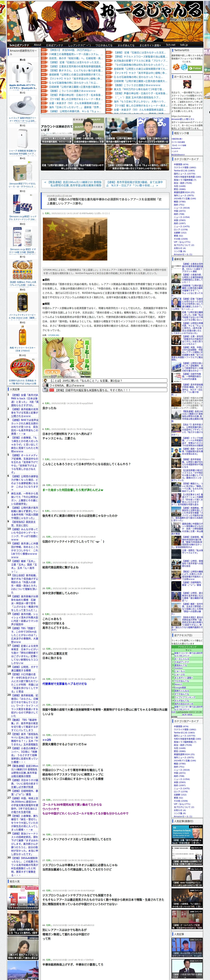210x980 pixels.
Task: Select まとめサイト速報+ in the top navigation bar
Action: (150, 45)
